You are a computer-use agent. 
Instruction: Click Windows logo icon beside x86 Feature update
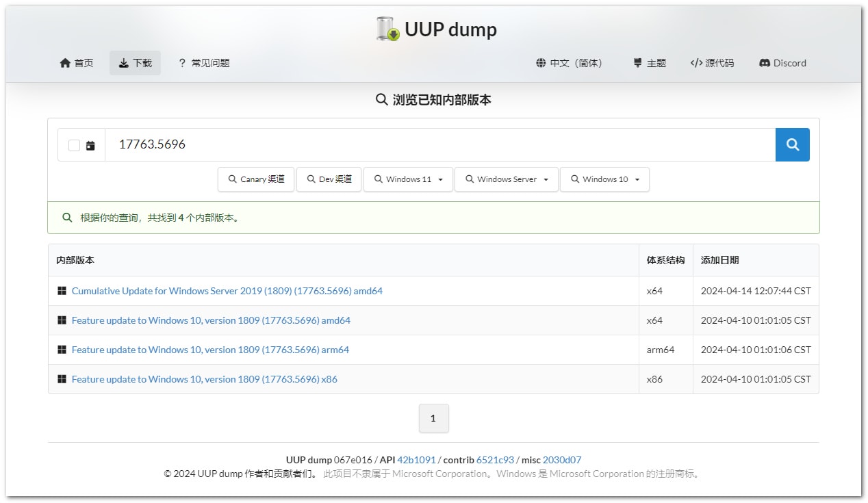pyautogui.click(x=62, y=379)
